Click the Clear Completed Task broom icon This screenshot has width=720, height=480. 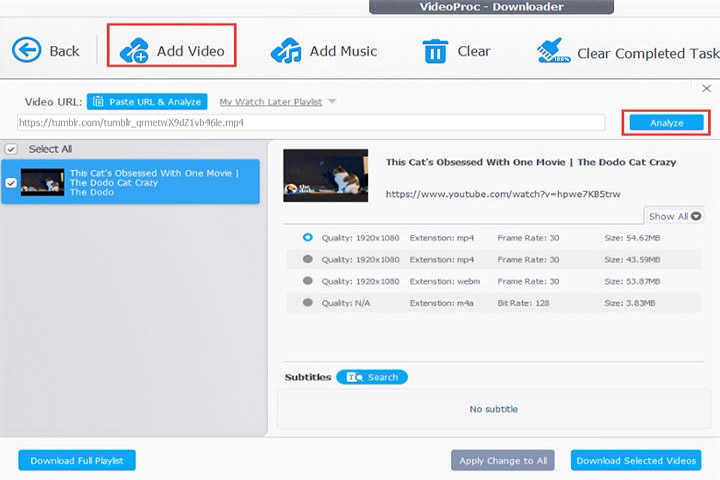[x=553, y=51]
